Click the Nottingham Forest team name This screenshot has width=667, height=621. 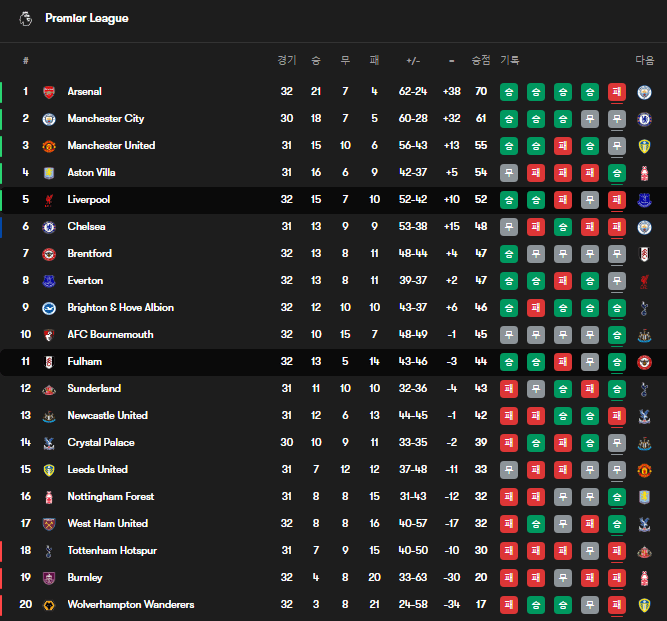click(x=110, y=497)
